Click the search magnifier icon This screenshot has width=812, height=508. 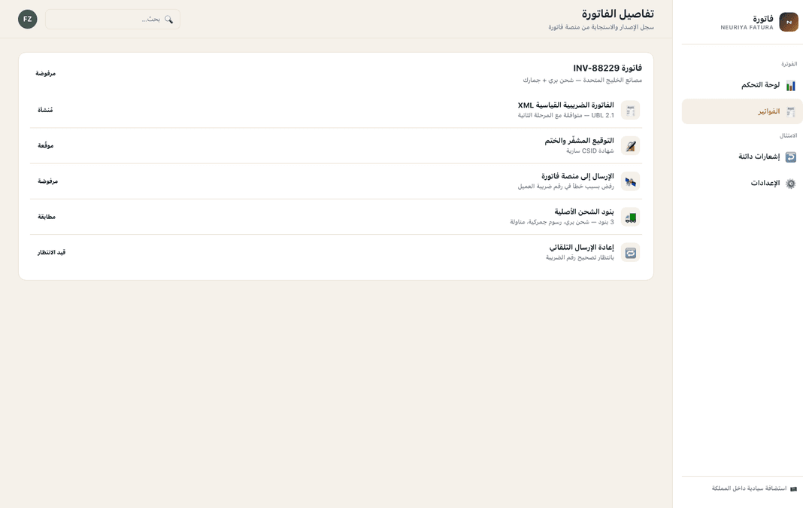[169, 19]
